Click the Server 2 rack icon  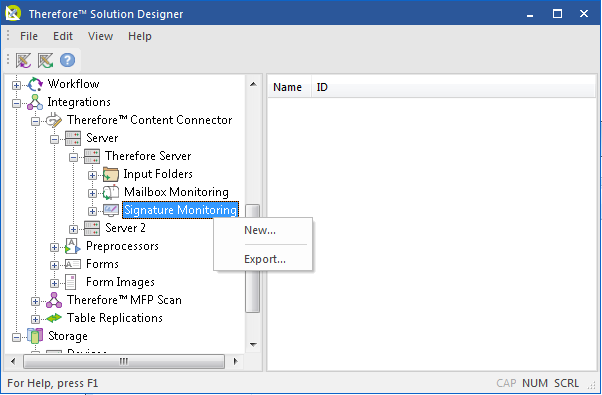pos(92,228)
